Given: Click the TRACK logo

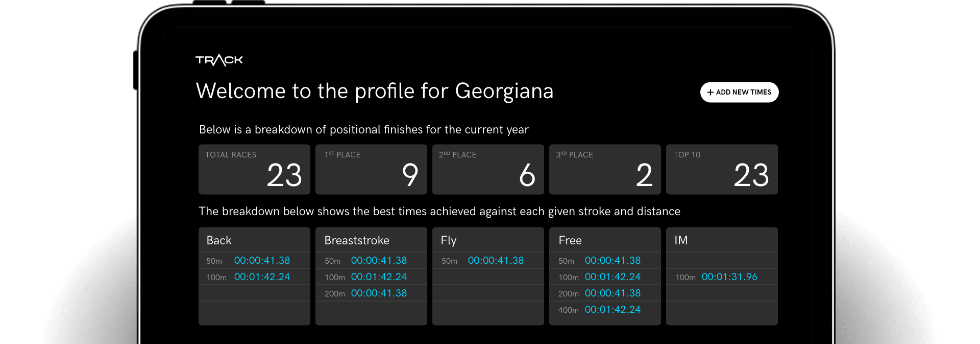Looking at the screenshot, I should click(219, 60).
